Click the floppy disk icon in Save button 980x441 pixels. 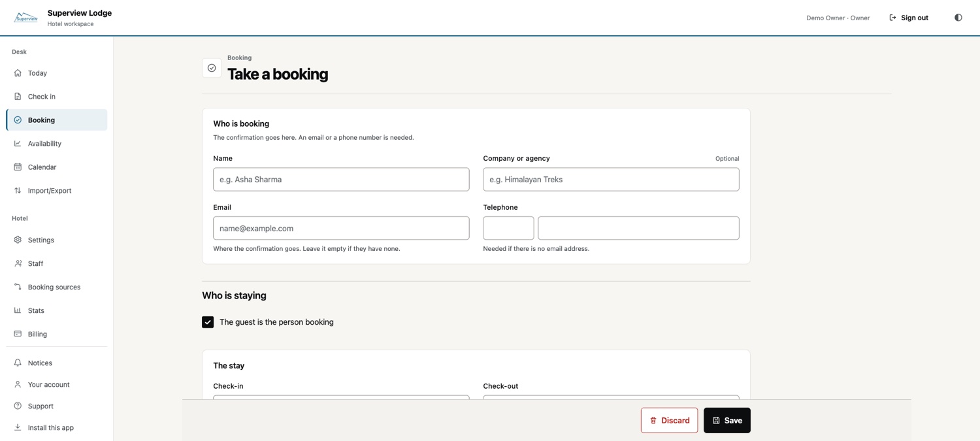(x=716, y=421)
